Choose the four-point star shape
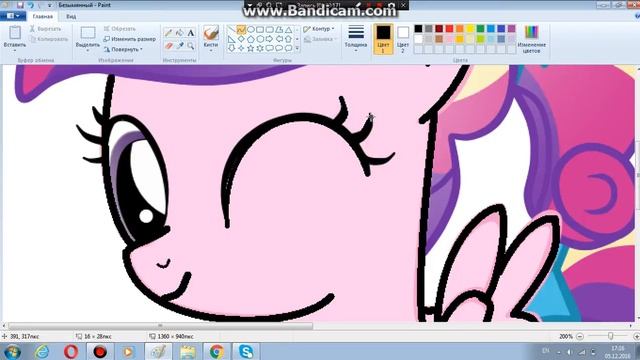 coord(241,48)
